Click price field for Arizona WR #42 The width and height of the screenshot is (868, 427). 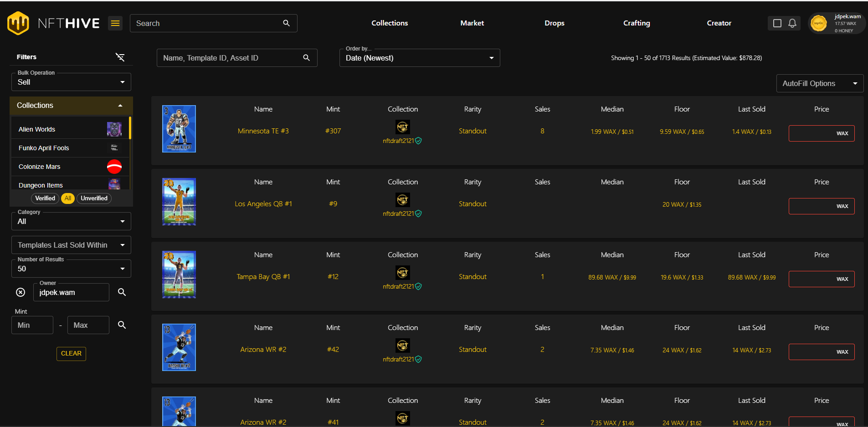(x=822, y=352)
